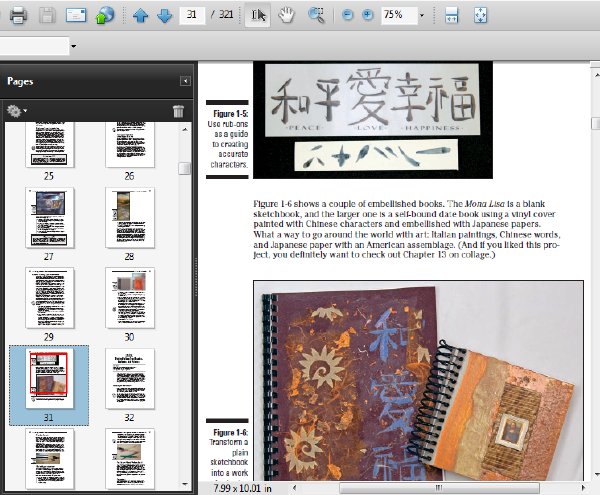Image resolution: width=600 pixels, height=495 pixels.
Task: Click the embellished sketchbooks photo
Action: [x=418, y=381]
